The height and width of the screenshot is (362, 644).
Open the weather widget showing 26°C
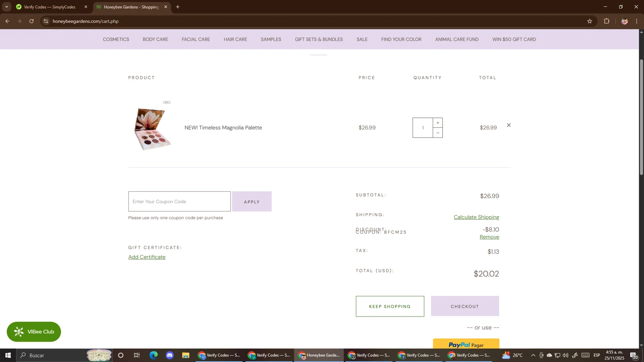pos(513,355)
